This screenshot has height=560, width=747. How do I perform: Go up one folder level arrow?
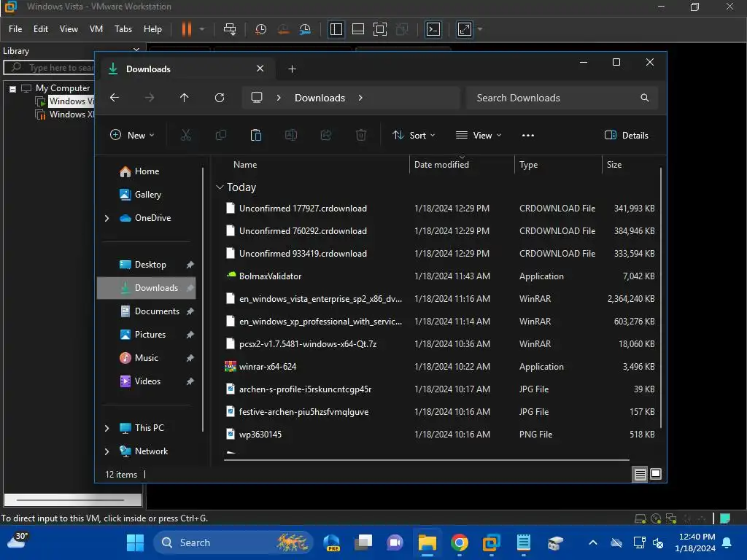point(185,98)
